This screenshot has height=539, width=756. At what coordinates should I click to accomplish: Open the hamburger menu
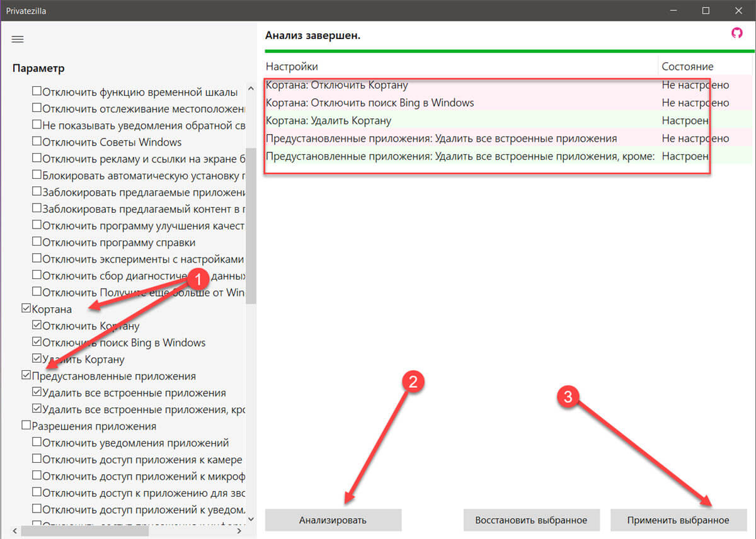[18, 39]
